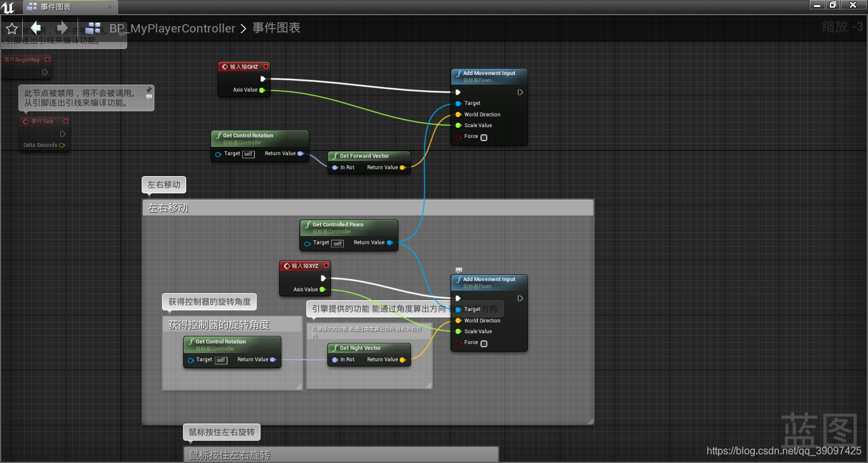Click Return Value pin of Get Control Rotation feeding Forward Vector
Viewport: 868px width, 463px height.
(301, 153)
